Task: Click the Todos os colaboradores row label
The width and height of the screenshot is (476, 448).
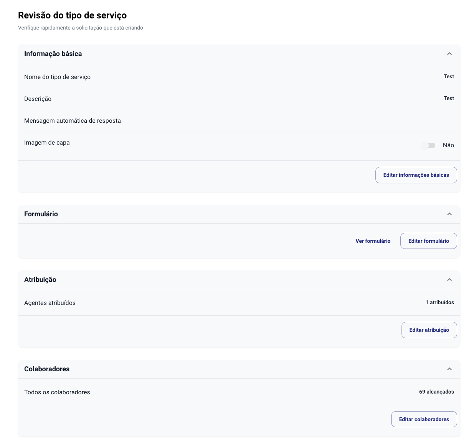Action: (57, 392)
